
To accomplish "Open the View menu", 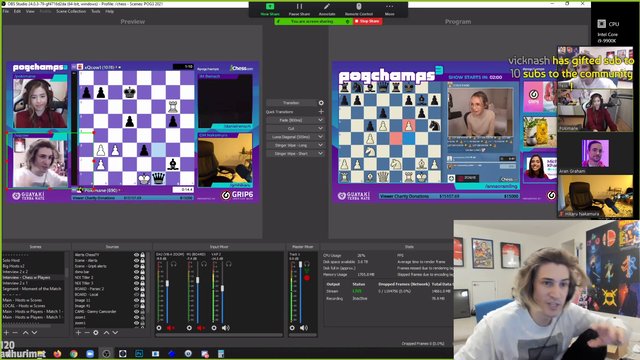I will click(x=30, y=11).
